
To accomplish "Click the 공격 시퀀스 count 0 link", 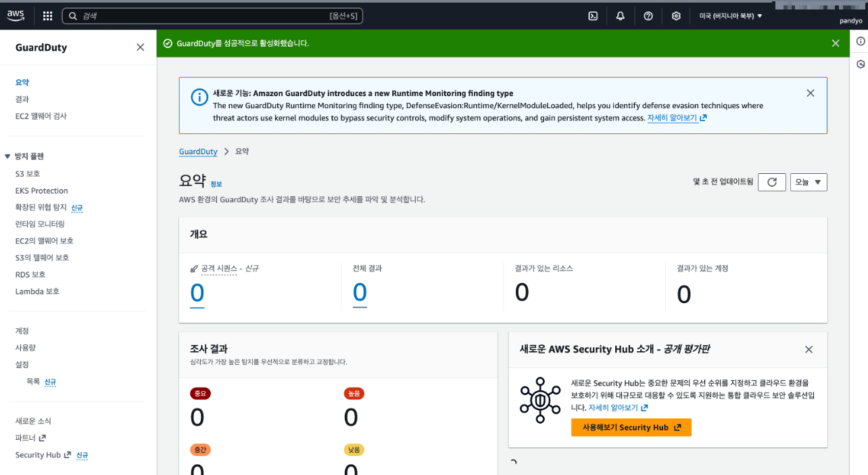I will click(197, 294).
